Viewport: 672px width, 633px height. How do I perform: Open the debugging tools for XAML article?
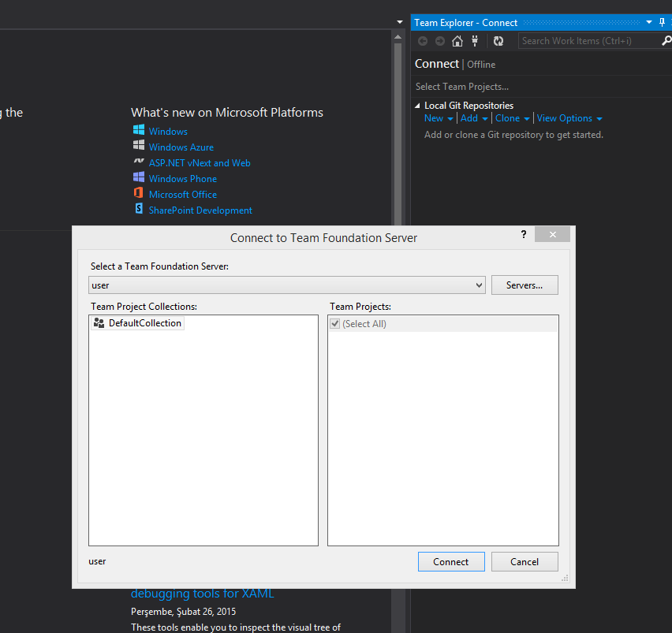click(x=202, y=594)
